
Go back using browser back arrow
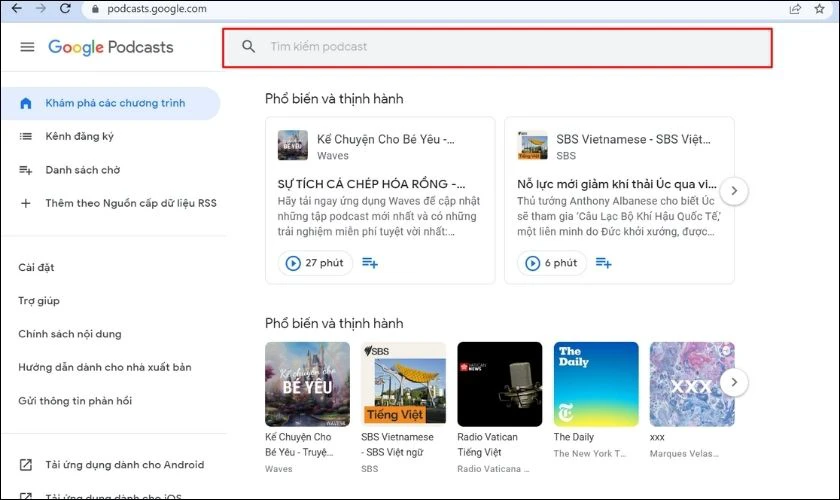pyautogui.click(x=17, y=9)
